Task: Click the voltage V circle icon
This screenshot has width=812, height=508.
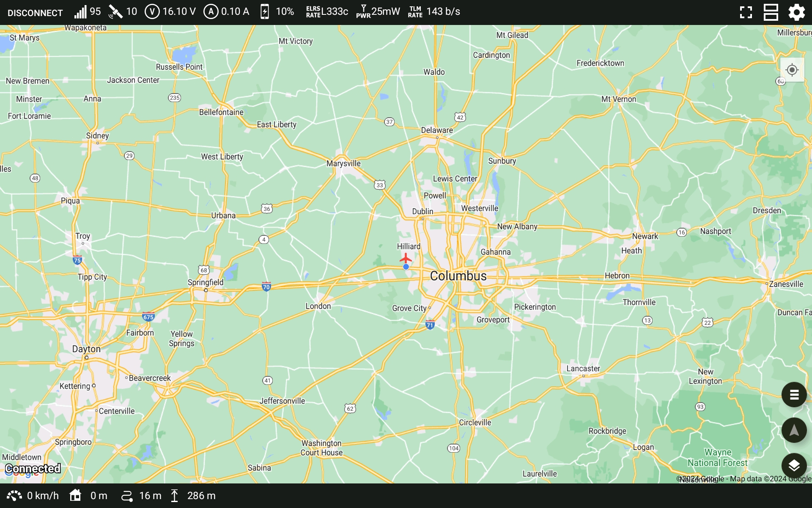Action: click(152, 12)
